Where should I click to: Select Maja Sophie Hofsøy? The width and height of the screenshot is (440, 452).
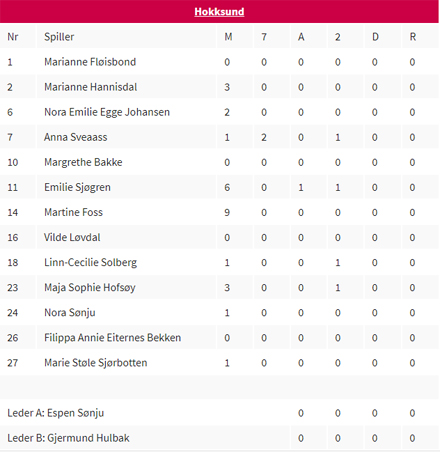click(90, 288)
